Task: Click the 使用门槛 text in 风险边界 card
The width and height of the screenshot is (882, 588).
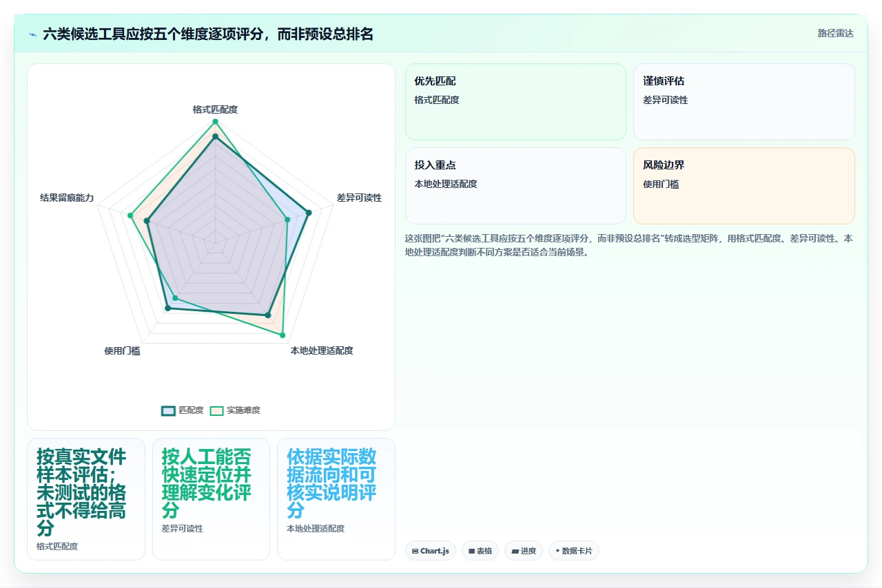Action: tap(661, 184)
